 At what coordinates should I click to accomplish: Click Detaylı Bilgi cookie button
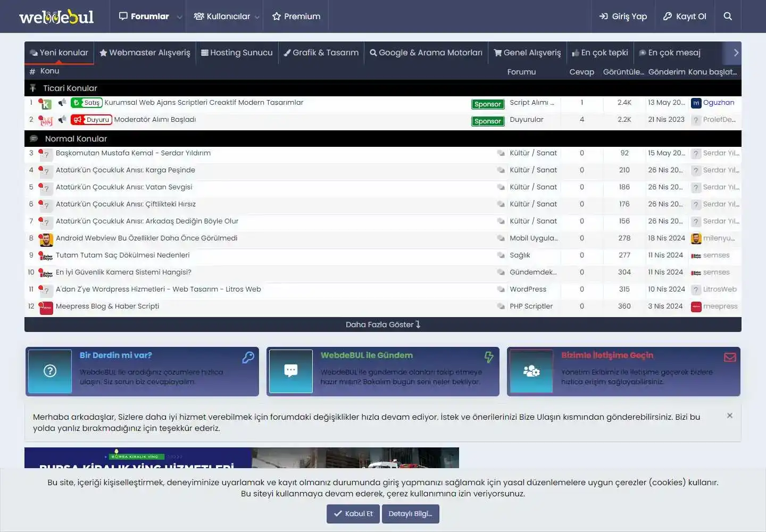(x=410, y=514)
